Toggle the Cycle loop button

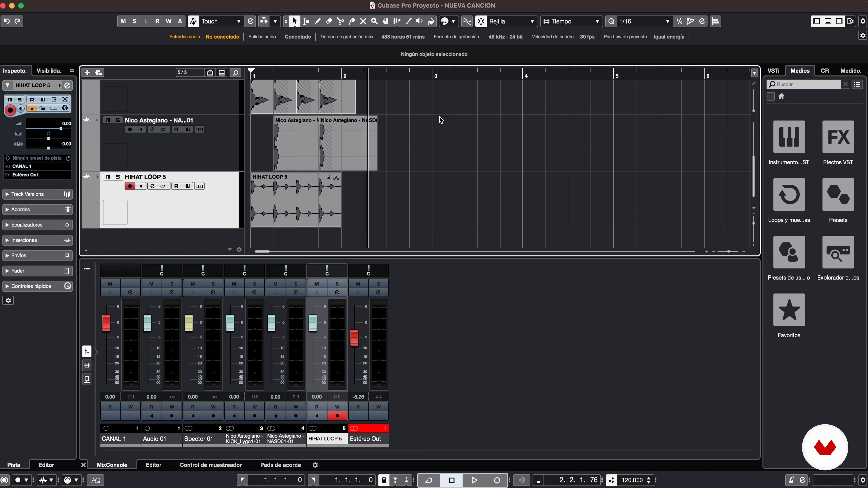coord(429,480)
